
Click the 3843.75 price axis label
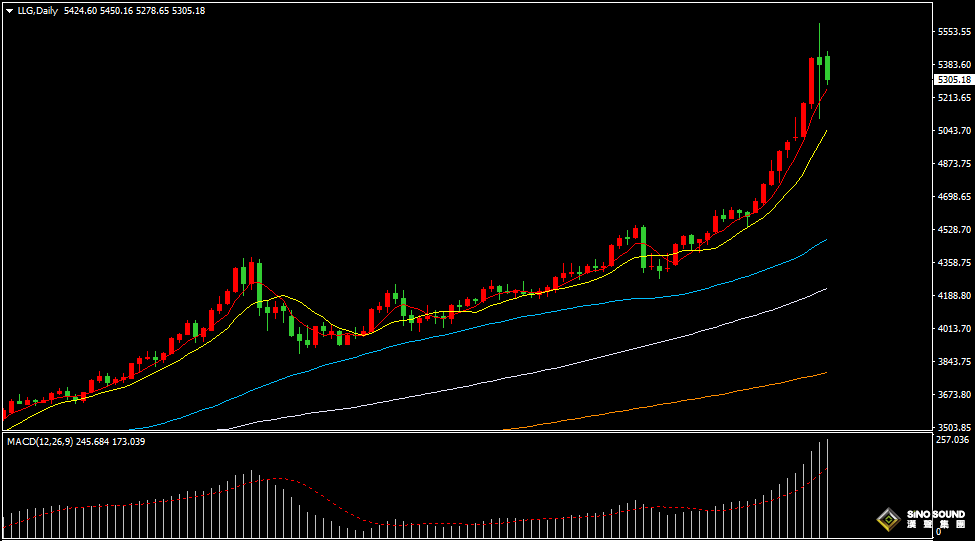tap(954, 361)
